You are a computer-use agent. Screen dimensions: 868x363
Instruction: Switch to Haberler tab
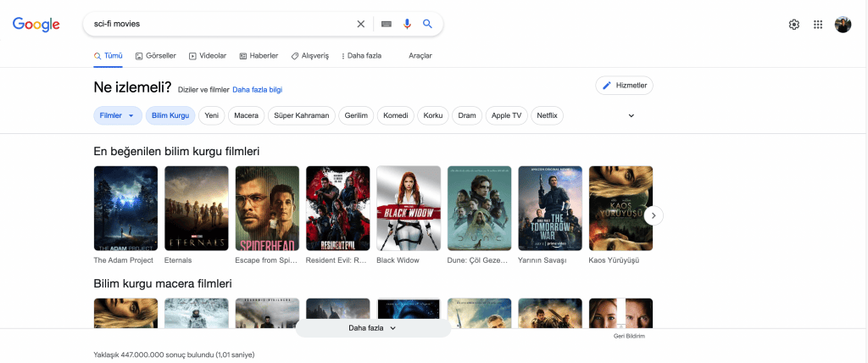[259, 56]
